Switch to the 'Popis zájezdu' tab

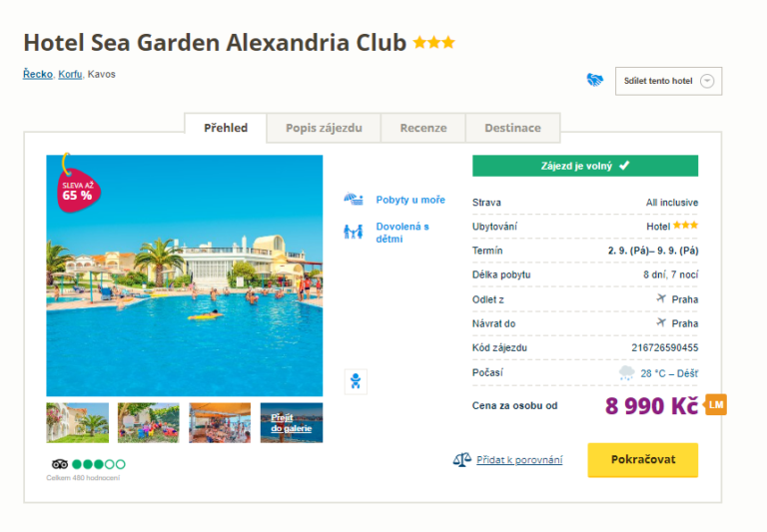pos(324,128)
